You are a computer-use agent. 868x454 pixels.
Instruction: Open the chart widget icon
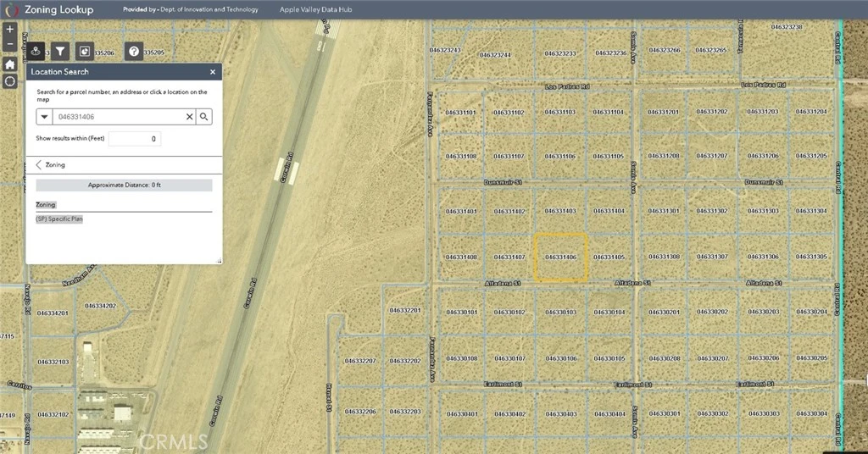[85, 52]
